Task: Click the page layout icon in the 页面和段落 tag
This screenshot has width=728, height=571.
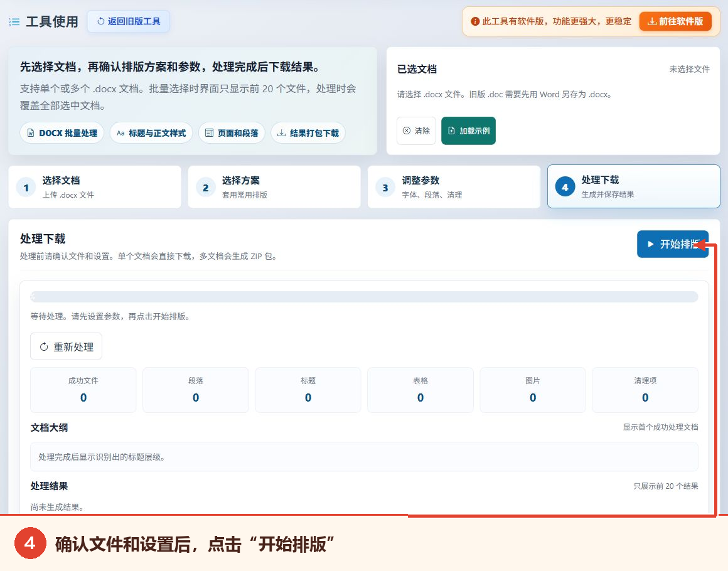Action: pos(209,133)
